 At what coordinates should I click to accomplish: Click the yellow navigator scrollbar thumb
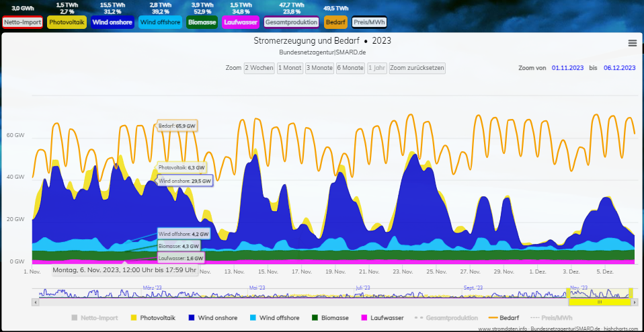600,302
